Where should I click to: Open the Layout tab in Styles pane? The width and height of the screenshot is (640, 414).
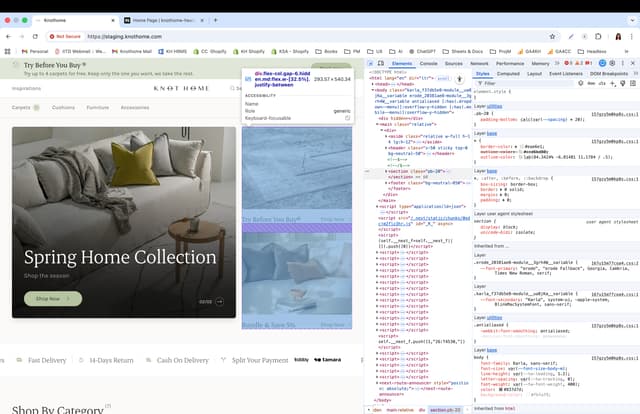(x=534, y=73)
